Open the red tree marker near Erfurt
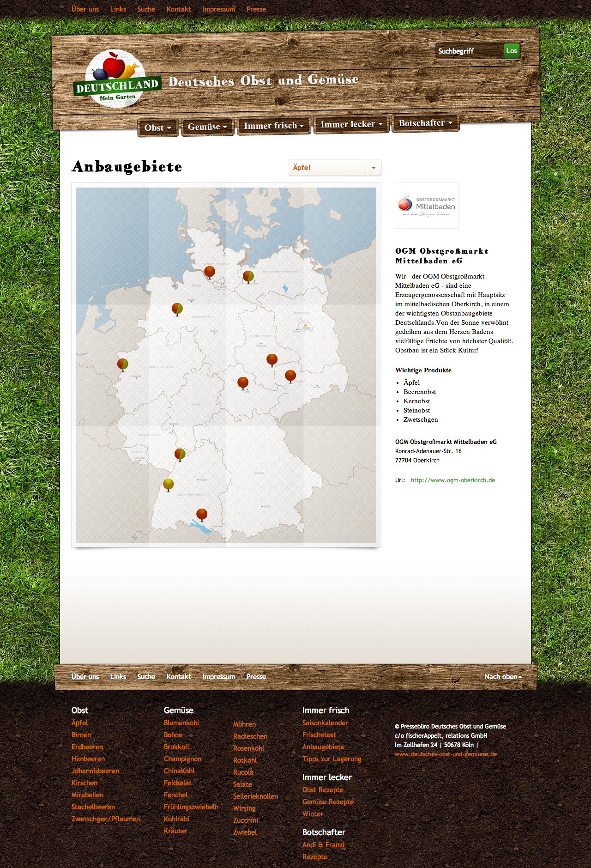 click(243, 383)
